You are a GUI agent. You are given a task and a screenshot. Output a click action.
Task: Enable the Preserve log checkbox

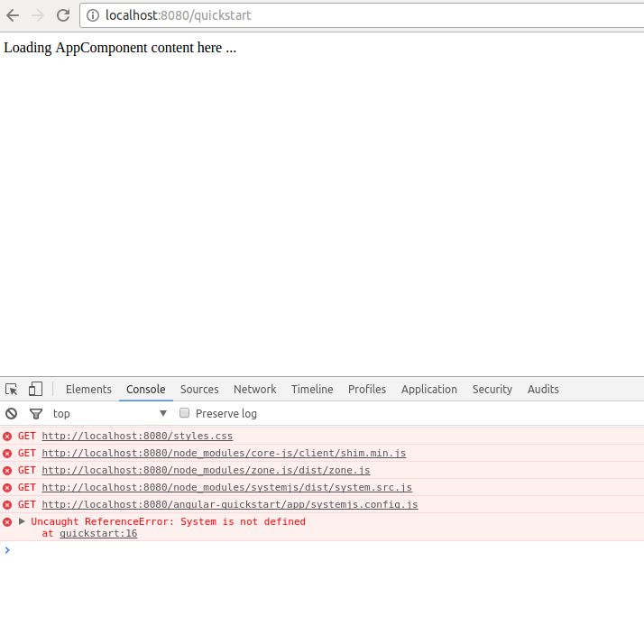[184, 413]
